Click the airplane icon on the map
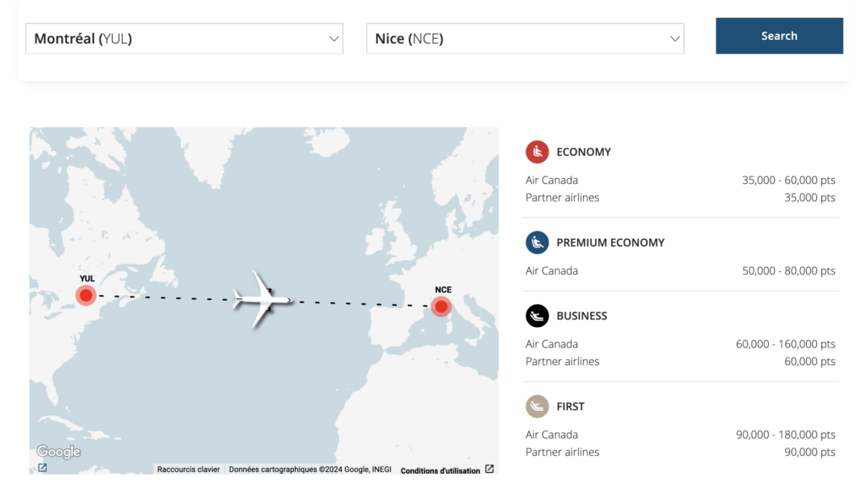868x489 pixels. (x=263, y=298)
